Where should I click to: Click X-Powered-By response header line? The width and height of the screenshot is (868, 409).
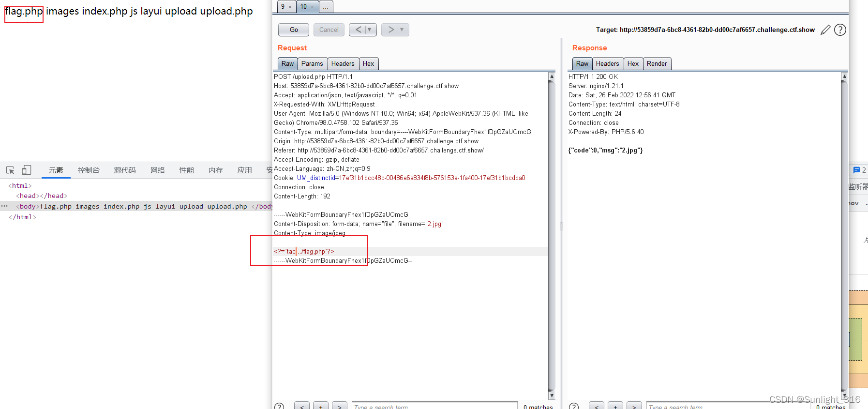pos(606,132)
